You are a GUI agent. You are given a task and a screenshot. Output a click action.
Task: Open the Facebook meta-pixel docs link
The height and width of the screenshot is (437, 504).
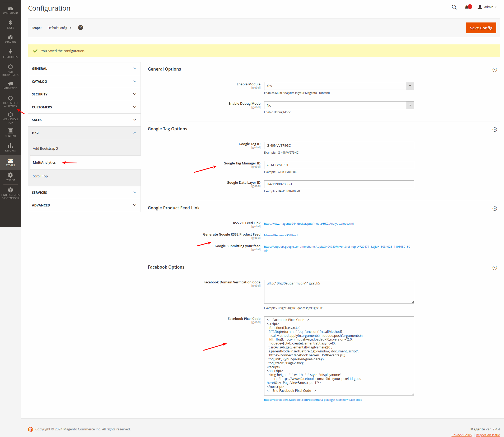coord(313,400)
